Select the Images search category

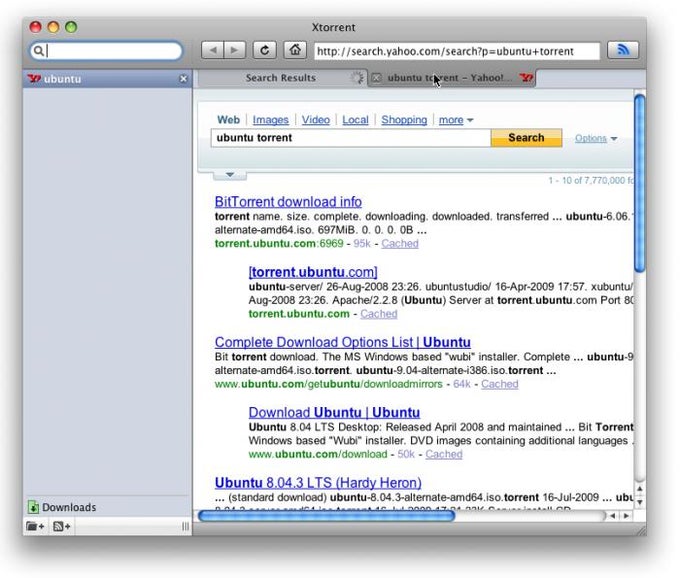pyautogui.click(x=271, y=120)
